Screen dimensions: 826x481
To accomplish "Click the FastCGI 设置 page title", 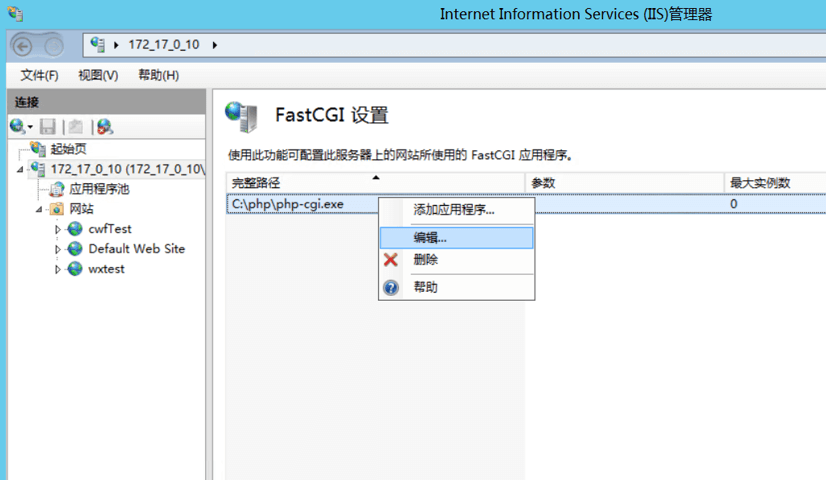I will coord(331,115).
